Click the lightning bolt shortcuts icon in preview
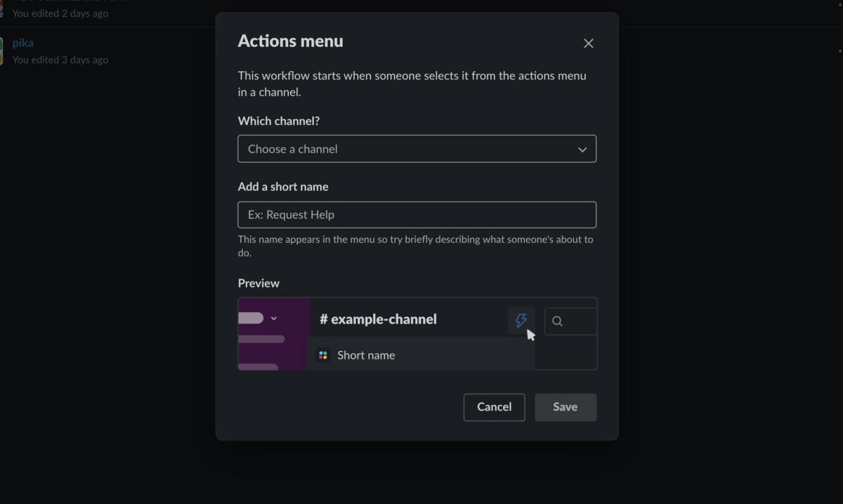Viewport: 843px width, 504px height. click(x=521, y=321)
